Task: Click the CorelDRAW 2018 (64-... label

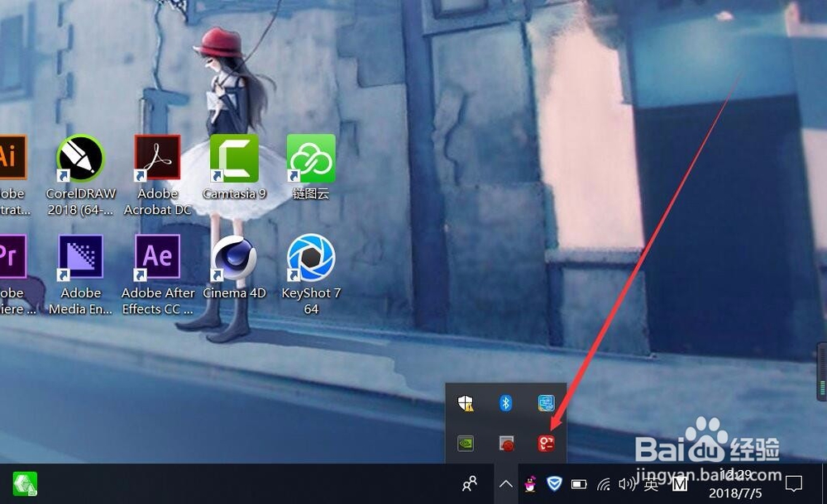Action: coord(80,202)
